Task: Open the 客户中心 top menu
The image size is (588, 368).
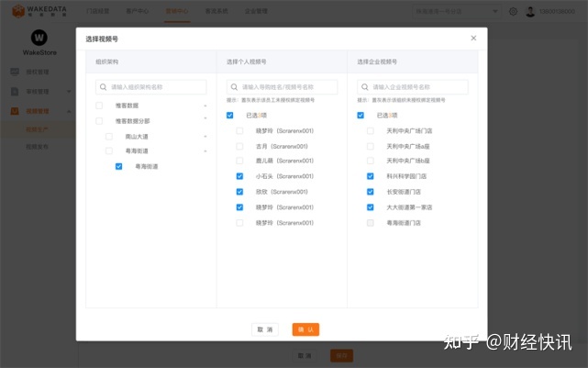Action: click(138, 11)
